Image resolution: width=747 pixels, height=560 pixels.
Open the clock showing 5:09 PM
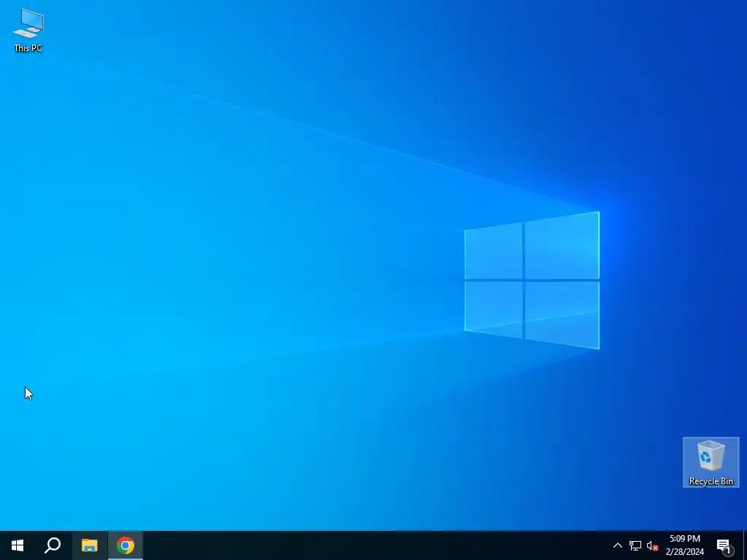coord(684,545)
